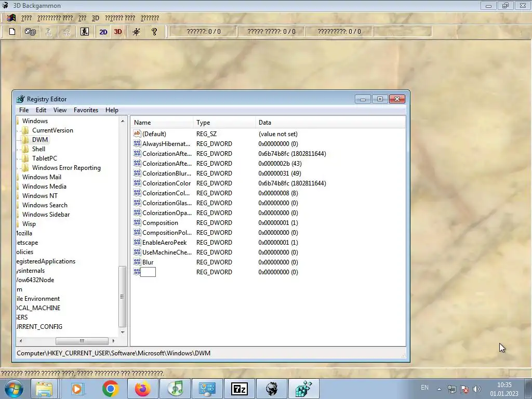Click the spider-like options icon in Backgammon toolbar

click(x=136, y=32)
